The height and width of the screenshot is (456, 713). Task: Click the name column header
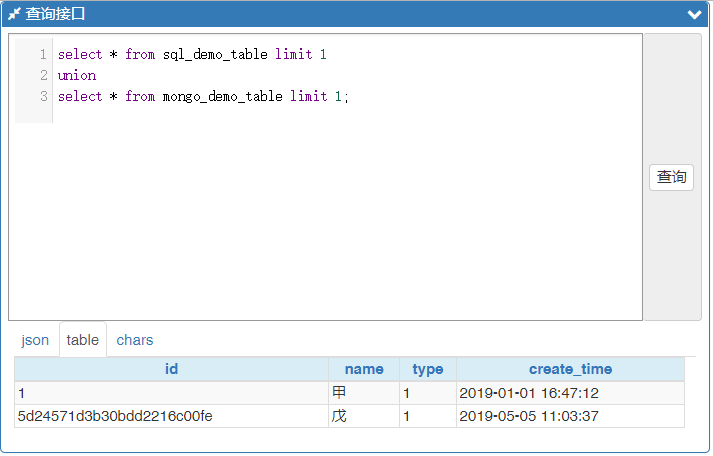pos(363,369)
